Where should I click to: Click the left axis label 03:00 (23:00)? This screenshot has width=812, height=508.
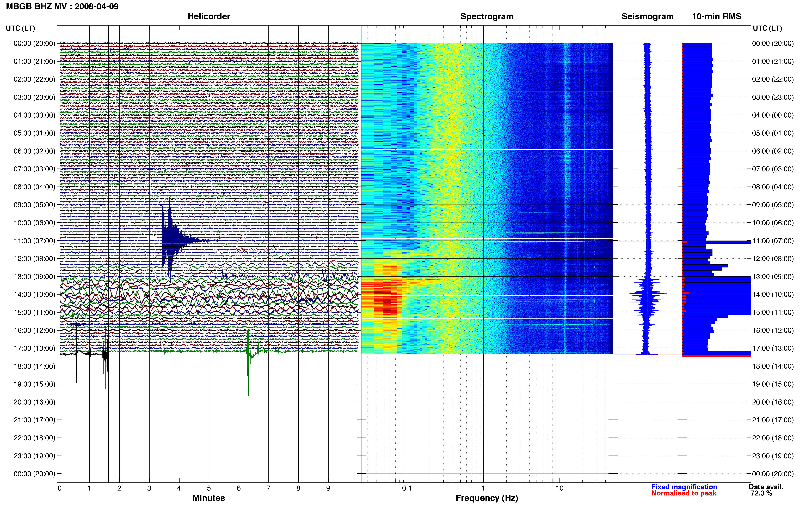pyautogui.click(x=34, y=97)
